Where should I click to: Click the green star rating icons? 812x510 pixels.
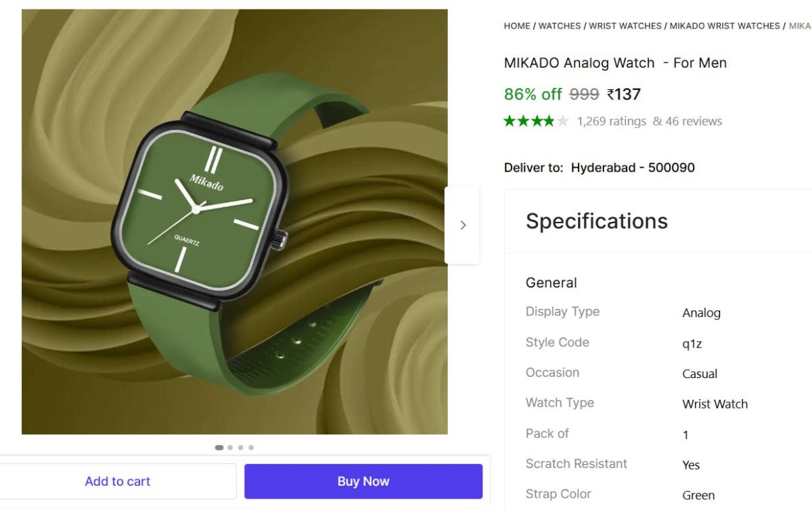click(536, 122)
